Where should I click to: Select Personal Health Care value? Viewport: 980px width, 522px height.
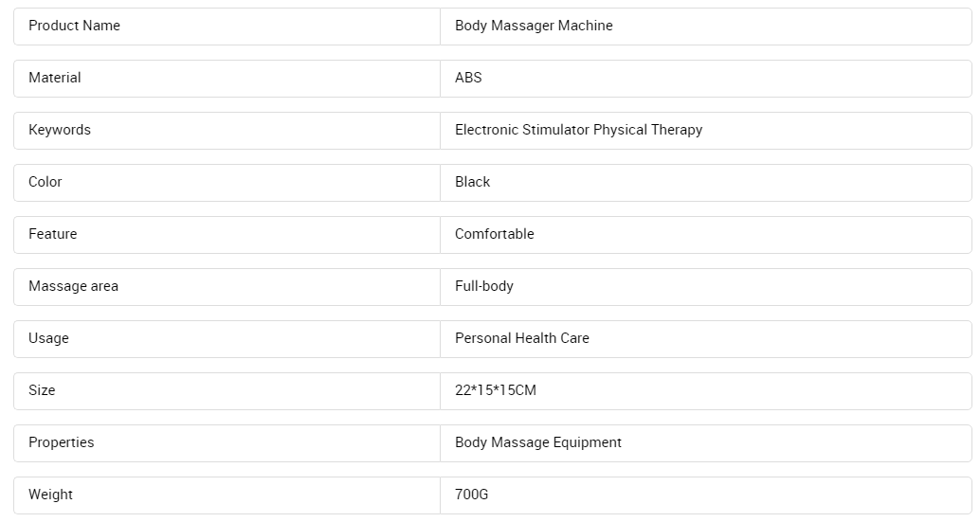[522, 338]
